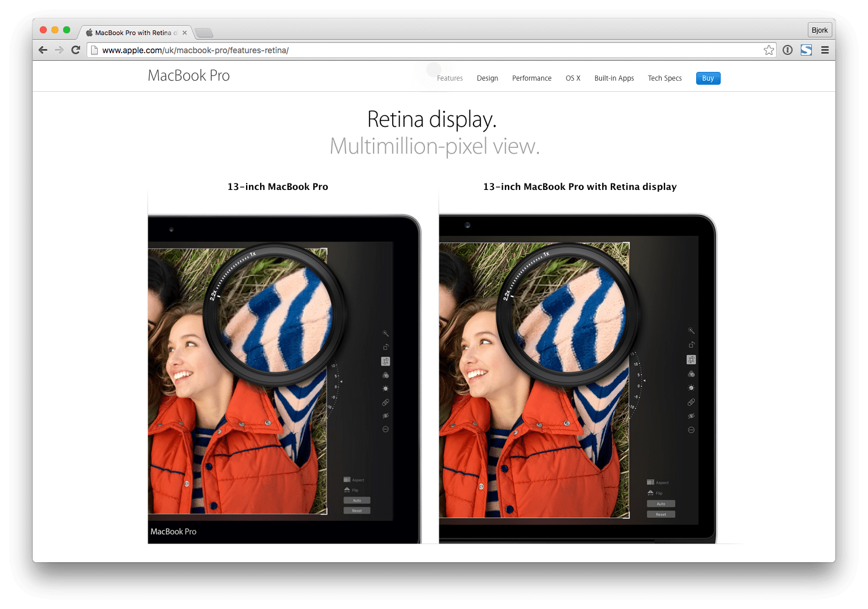
Task: Select the Retouch bandage tool
Action: pyautogui.click(x=385, y=402)
